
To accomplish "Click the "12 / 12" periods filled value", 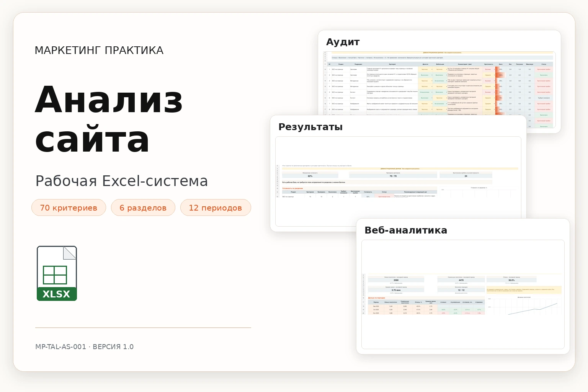I will click(461, 290).
